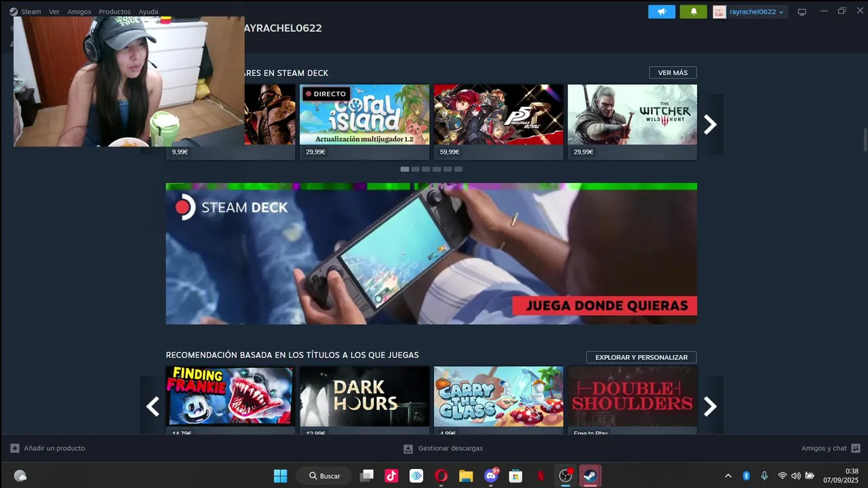Open the Ver menu
The height and width of the screenshot is (488, 868).
point(54,12)
